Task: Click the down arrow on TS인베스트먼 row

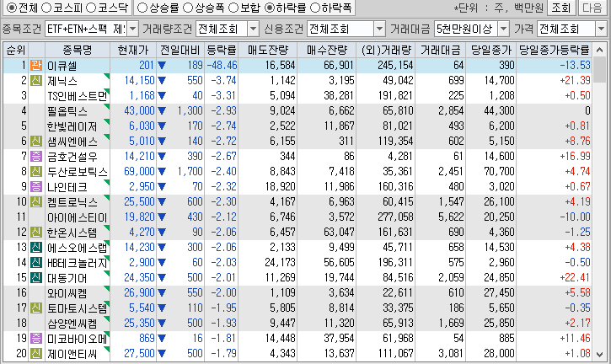Action: point(162,96)
